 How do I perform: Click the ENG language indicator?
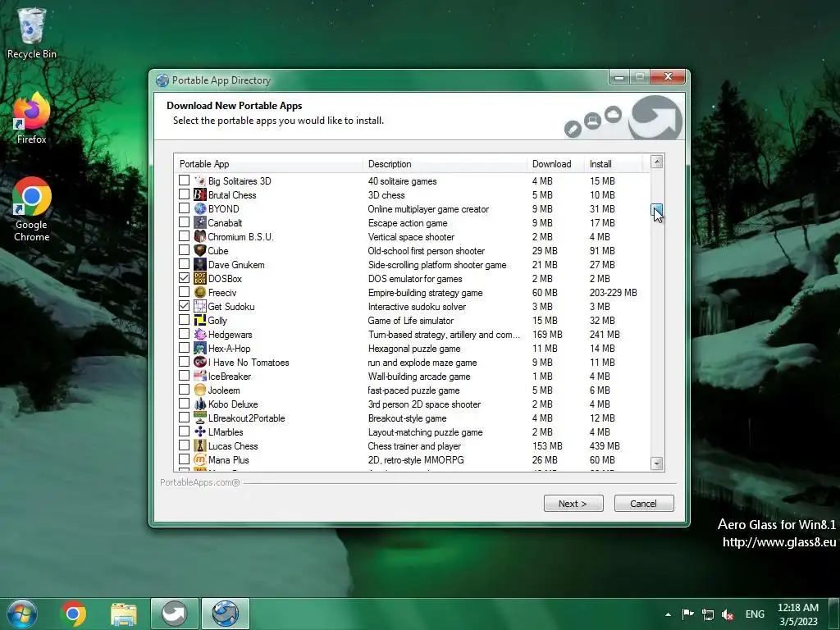point(755,614)
